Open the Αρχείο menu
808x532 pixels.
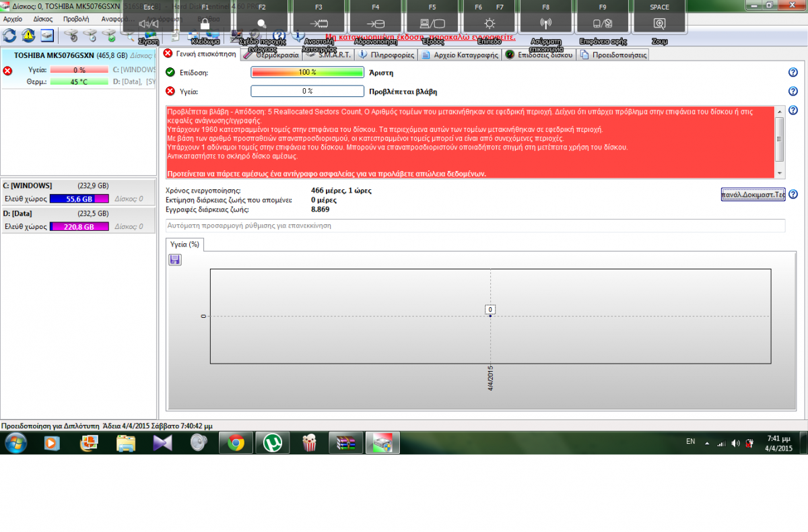coord(13,19)
